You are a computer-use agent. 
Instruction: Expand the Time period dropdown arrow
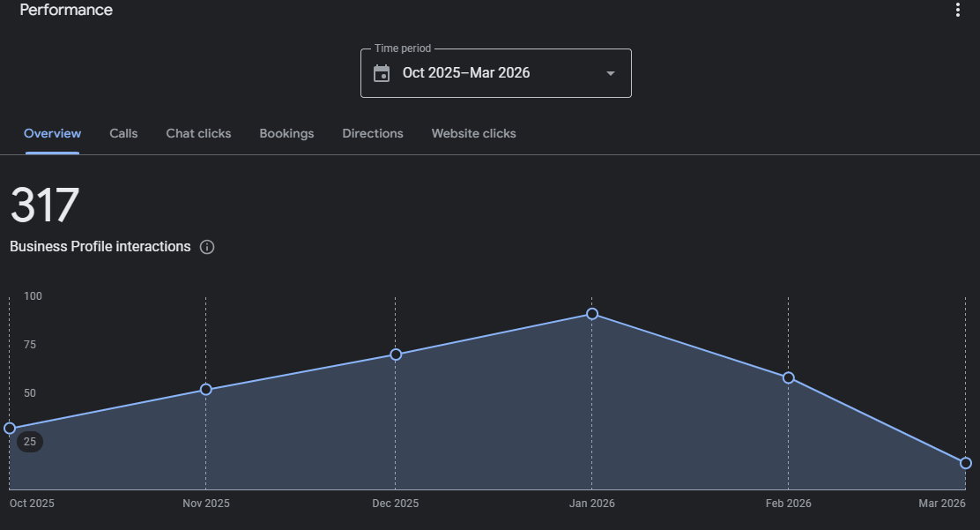point(610,73)
